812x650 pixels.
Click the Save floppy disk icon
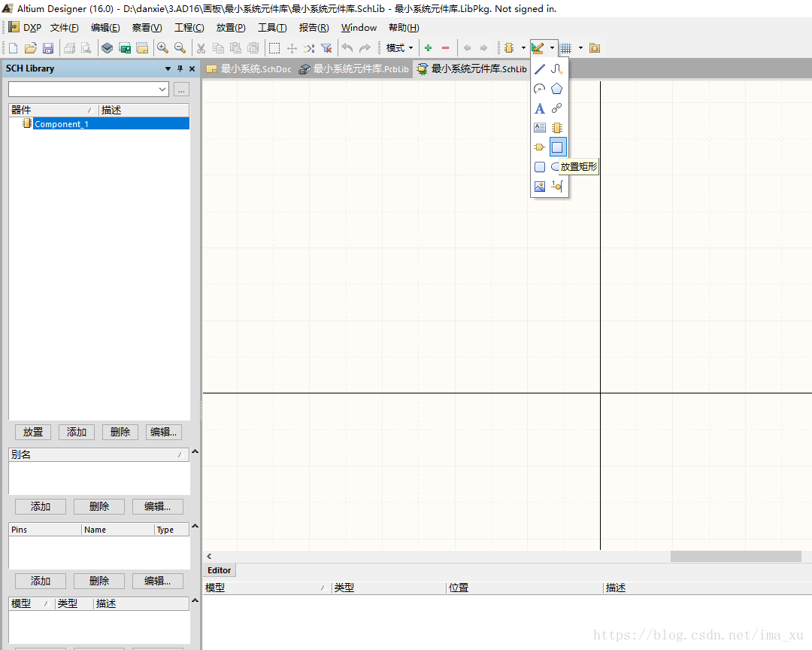[48, 48]
